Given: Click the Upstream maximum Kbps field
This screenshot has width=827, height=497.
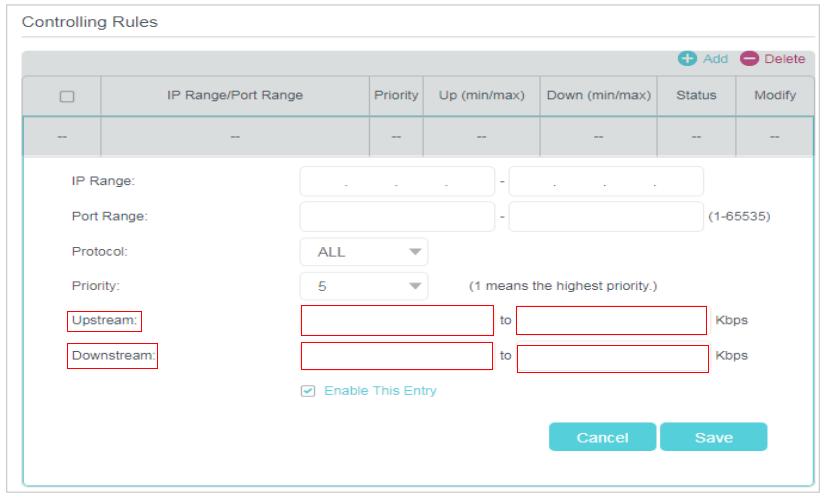Looking at the screenshot, I should pyautogui.click(x=611, y=320).
